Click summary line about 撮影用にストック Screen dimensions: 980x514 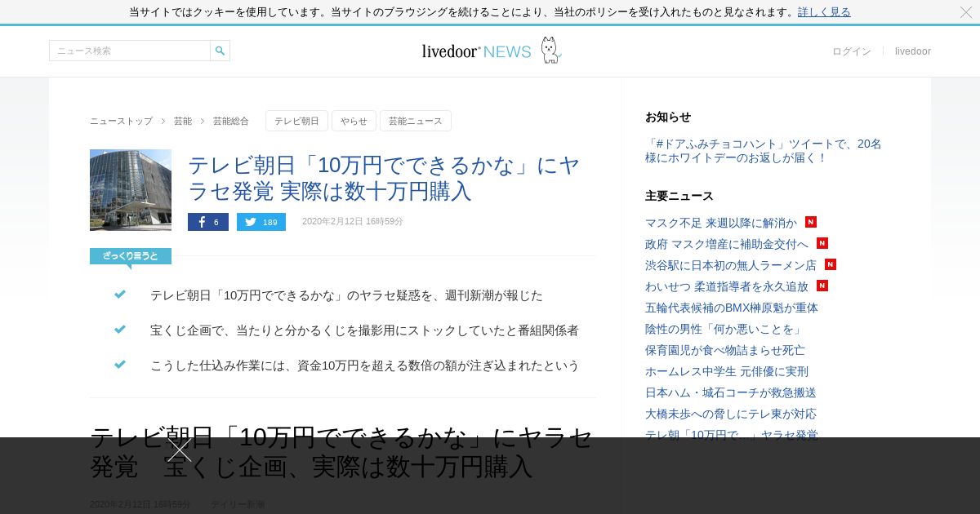click(x=364, y=330)
